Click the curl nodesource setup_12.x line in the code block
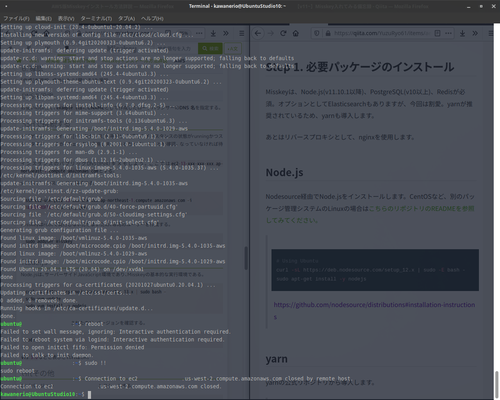Image resolution: width=500 pixels, height=400 pixels. [x=370, y=270]
